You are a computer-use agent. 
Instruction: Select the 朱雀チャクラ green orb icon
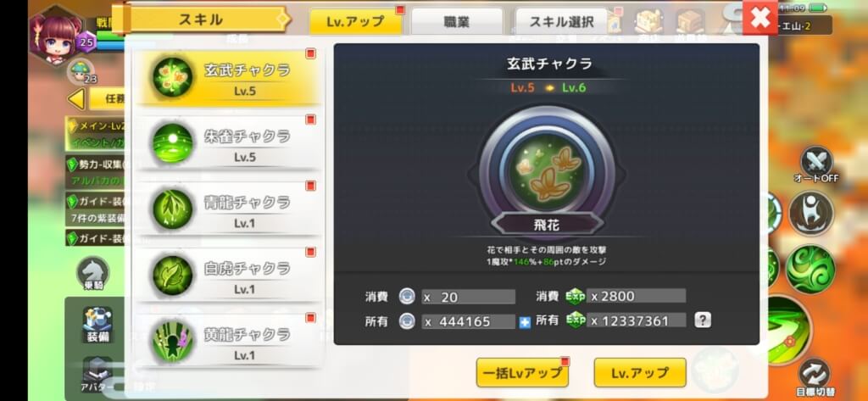(x=173, y=143)
